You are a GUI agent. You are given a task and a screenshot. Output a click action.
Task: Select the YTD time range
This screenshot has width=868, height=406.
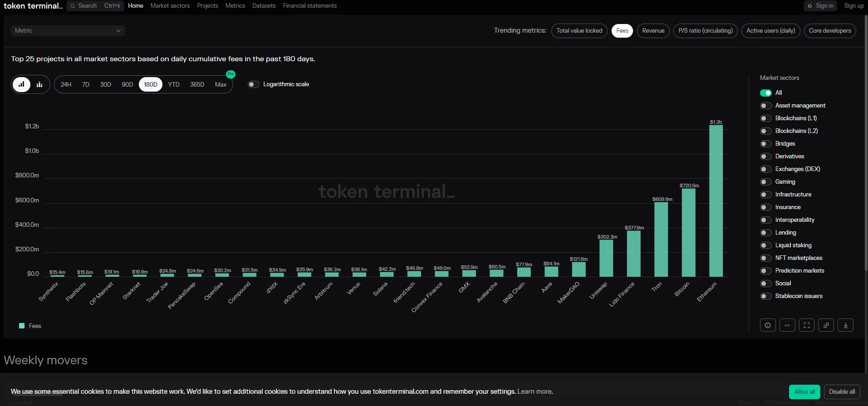(x=174, y=84)
